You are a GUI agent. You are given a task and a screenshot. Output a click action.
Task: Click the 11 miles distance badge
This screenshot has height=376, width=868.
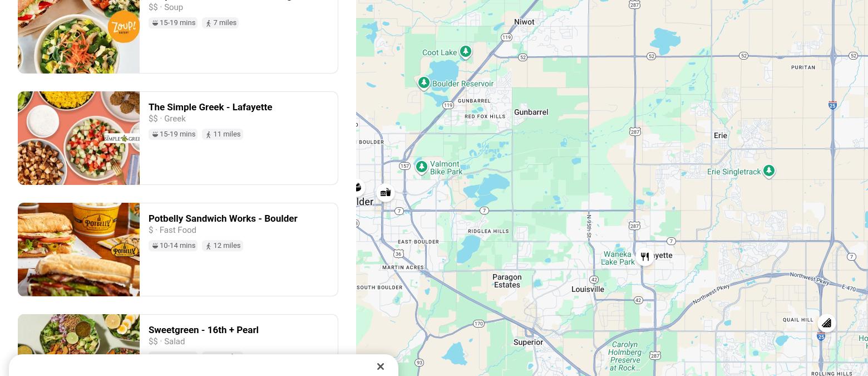(x=223, y=134)
